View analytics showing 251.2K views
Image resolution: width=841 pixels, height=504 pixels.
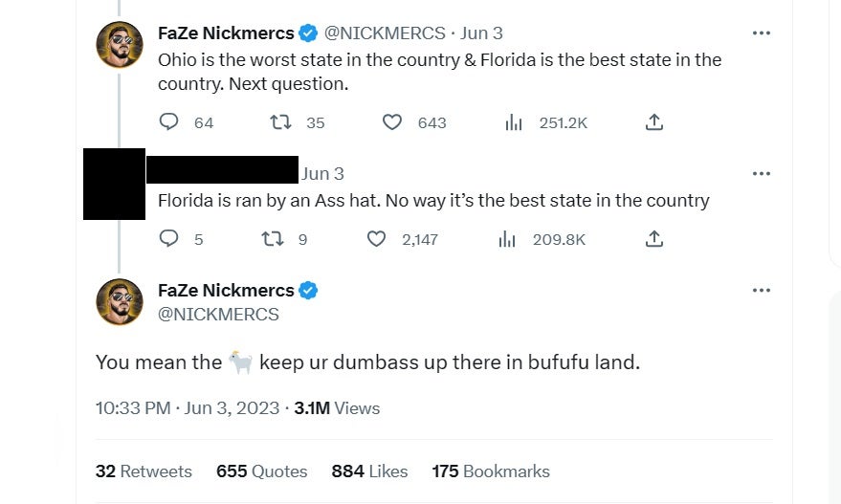(514, 122)
